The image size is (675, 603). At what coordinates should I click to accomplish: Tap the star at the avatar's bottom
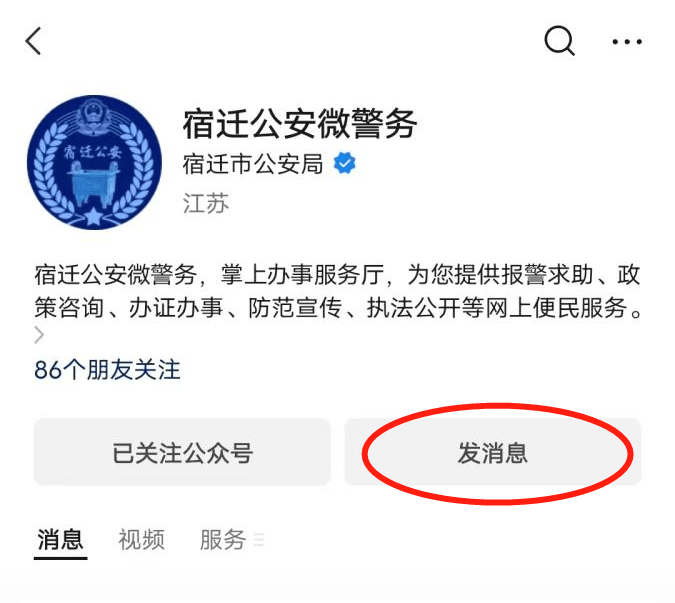pyautogui.click(x=93, y=216)
